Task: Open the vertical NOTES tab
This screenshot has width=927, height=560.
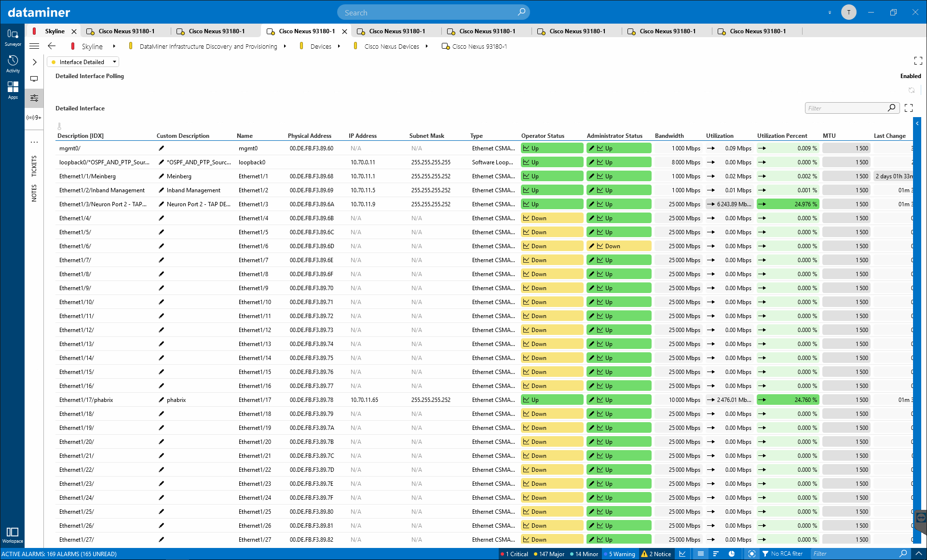Action: point(34,193)
